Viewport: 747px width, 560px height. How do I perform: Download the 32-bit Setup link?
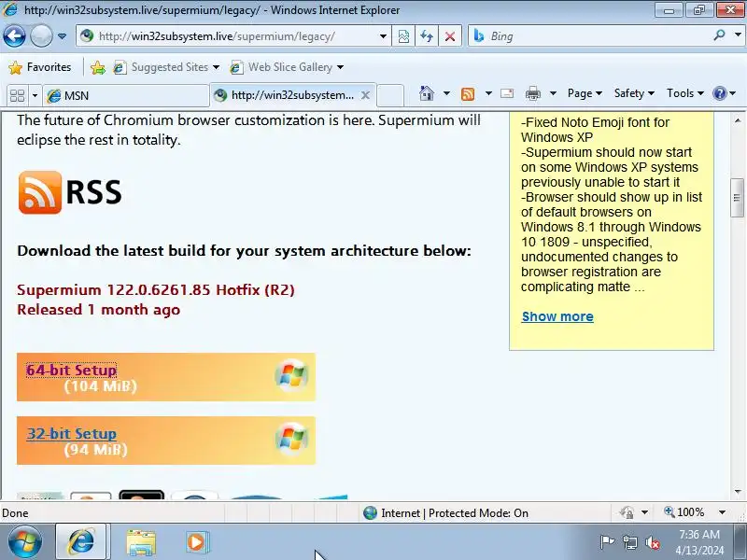coord(72,434)
